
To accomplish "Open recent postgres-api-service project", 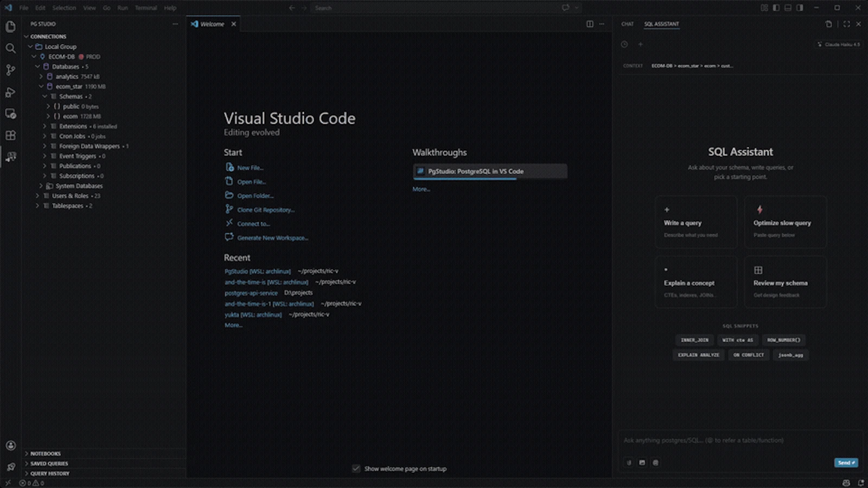I will pyautogui.click(x=251, y=293).
